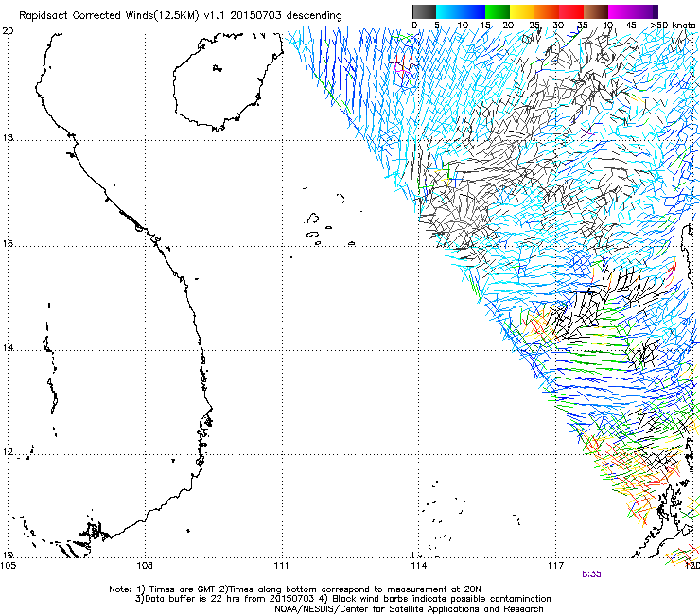Click the latitude label 12
This screenshot has height=615, width=700.
(x=8, y=452)
